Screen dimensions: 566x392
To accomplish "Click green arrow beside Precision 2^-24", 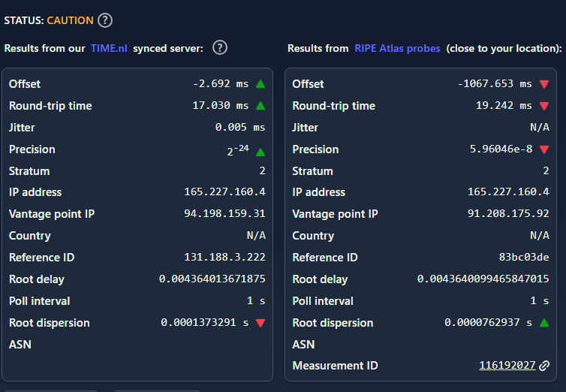I will coord(260,152).
